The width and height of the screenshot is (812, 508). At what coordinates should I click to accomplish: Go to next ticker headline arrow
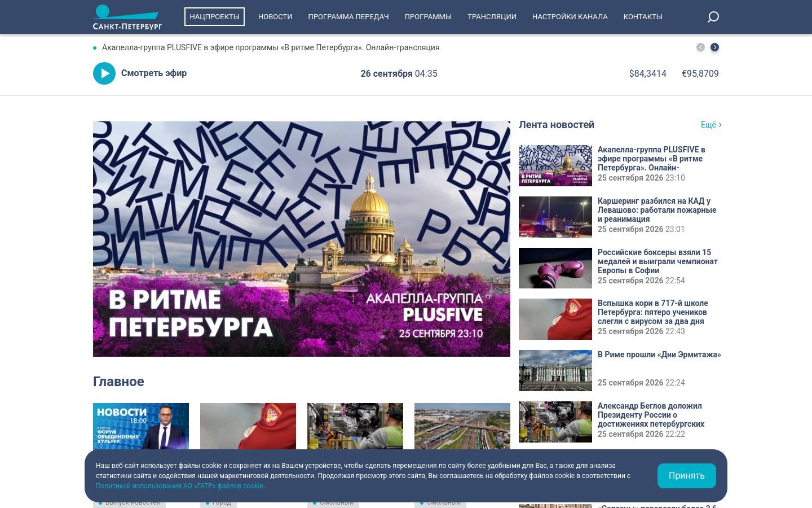[714, 47]
